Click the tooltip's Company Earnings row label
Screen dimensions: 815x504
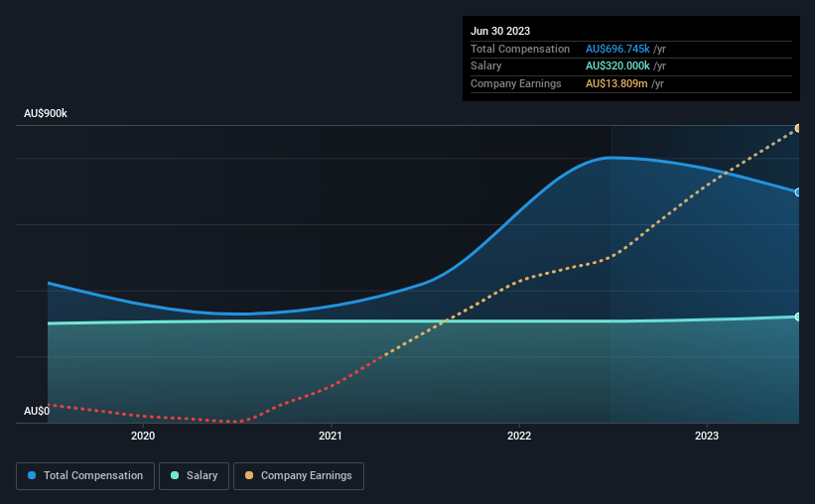click(515, 83)
